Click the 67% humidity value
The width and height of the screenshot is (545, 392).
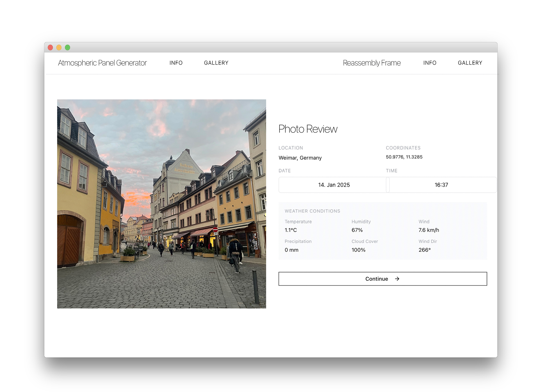click(357, 230)
